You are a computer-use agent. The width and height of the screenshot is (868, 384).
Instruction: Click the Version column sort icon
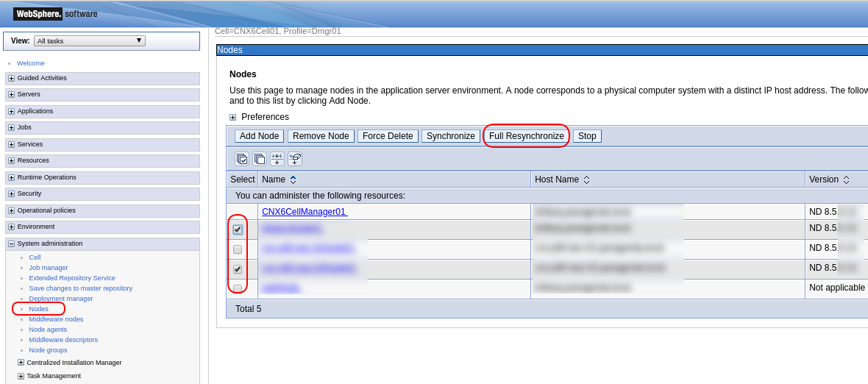point(846,179)
